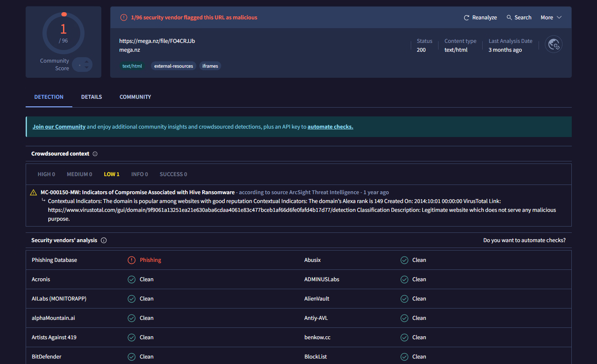Switch to the DETECTION tab
Image resolution: width=597 pixels, height=364 pixels.
pos(49,97)
